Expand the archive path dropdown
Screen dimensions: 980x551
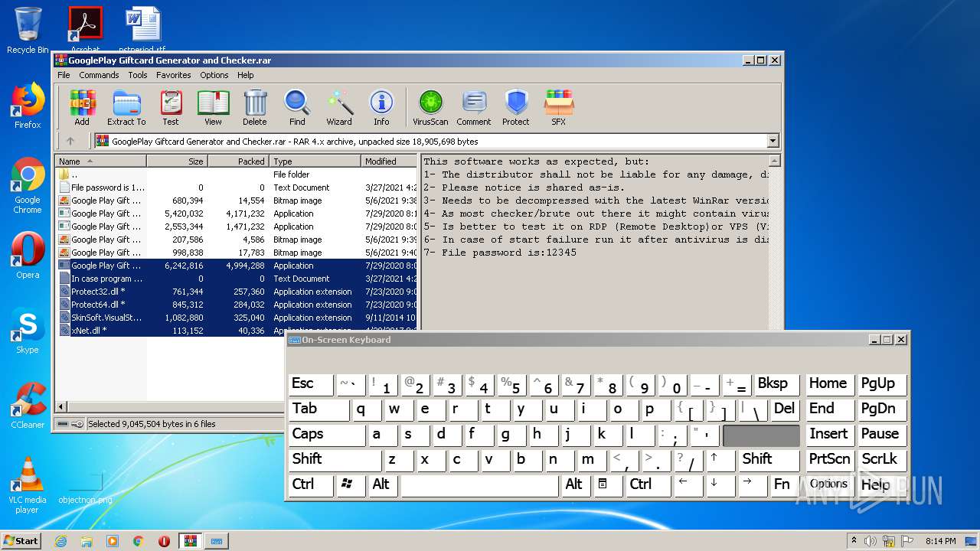[x=773, y=141]
